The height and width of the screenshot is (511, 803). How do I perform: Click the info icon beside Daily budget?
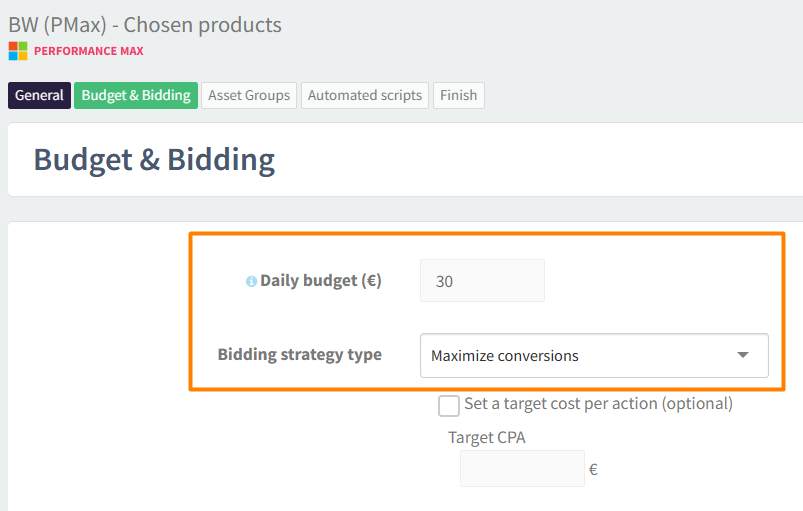252,282
